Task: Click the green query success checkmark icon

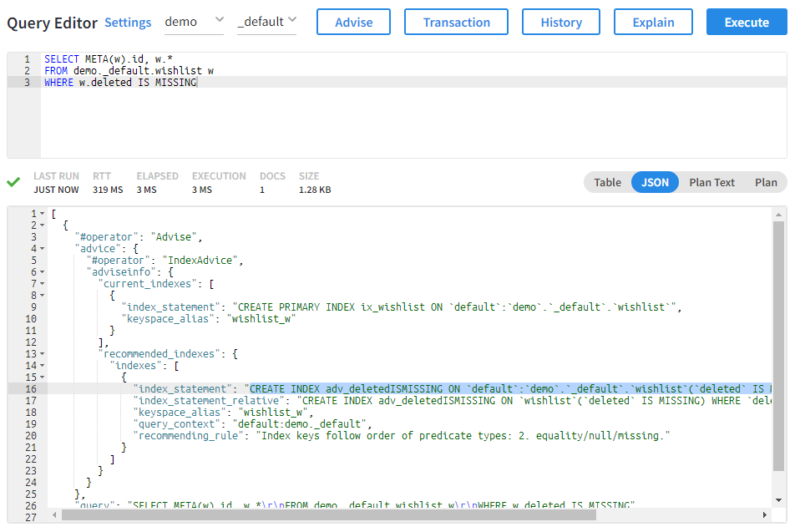Action: pyautogui.click(x=13, y=181)
